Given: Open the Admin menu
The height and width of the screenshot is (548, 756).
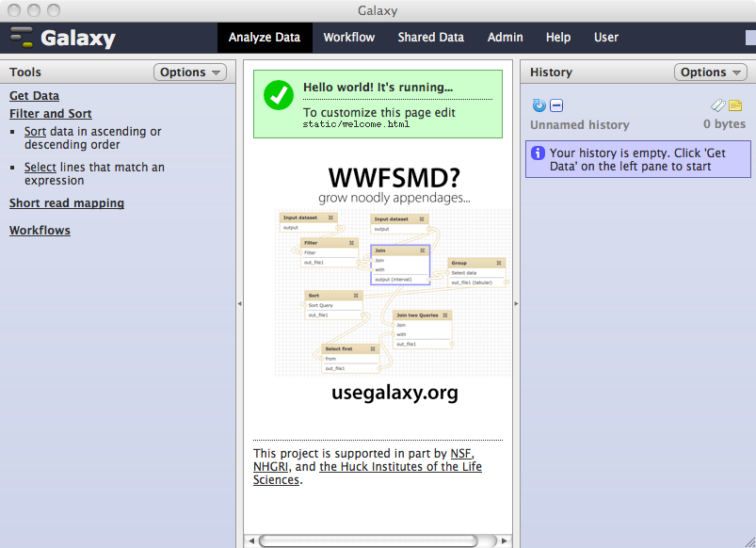Looking at the screenshot, I should pos(505,38).
